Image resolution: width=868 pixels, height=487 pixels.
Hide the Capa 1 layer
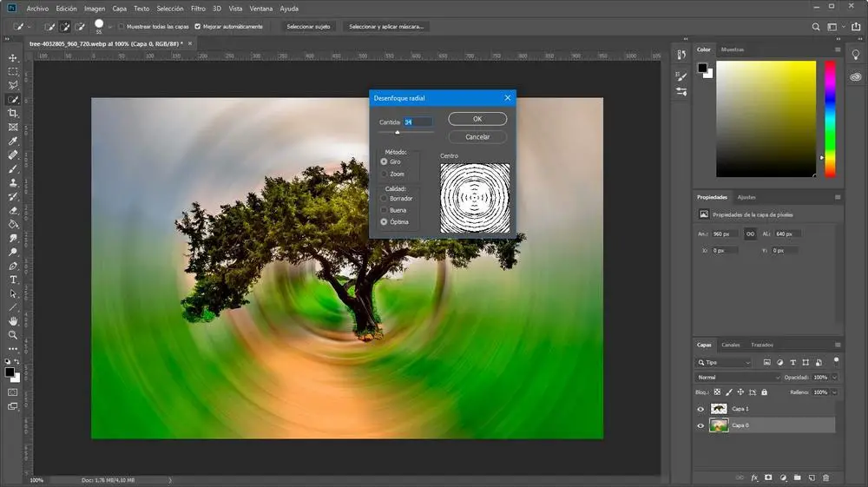coord(701,409)
